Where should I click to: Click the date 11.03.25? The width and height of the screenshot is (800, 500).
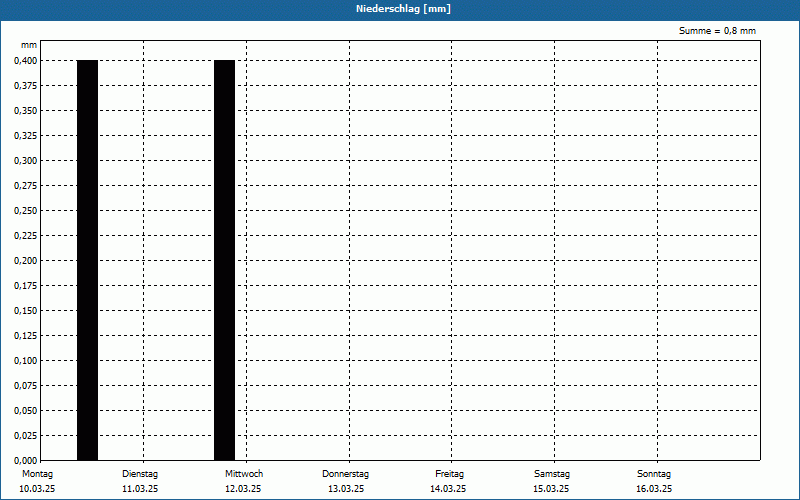point(140,489)
